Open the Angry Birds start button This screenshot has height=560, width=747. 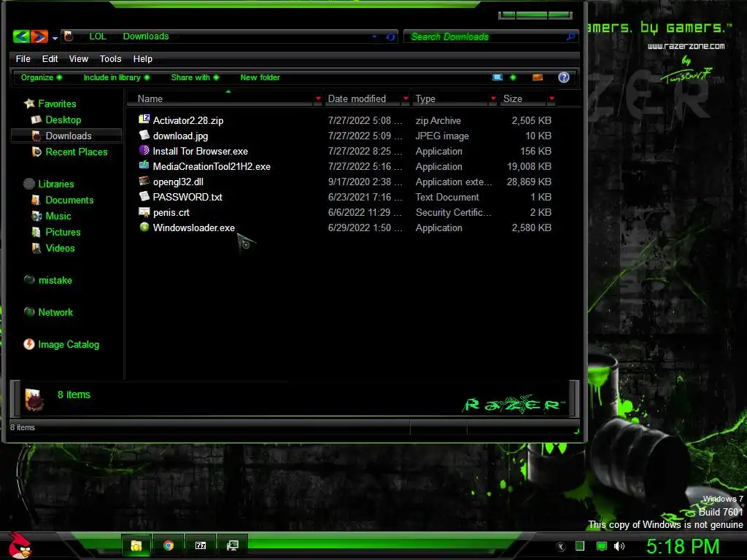pos(20,545)
